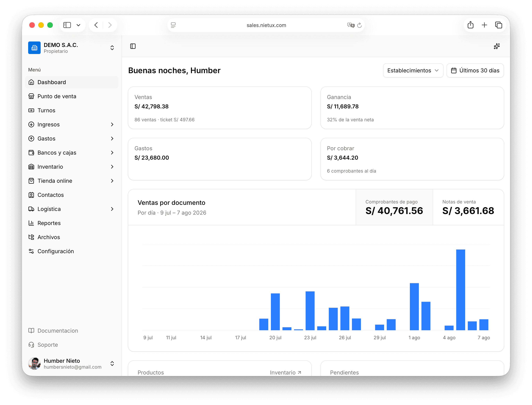Expand the Ingresos submenu chevron
The width and height of the screenshot is (532, 405).
click(112, 124)
